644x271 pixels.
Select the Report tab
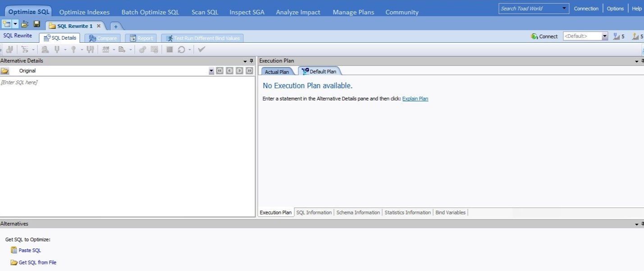click(141, 38)
